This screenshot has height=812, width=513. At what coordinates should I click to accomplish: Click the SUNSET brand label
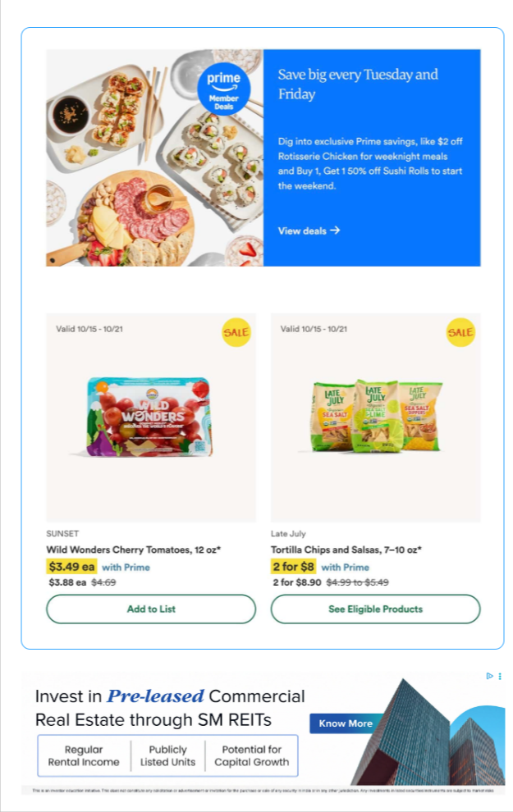[62, 533]
